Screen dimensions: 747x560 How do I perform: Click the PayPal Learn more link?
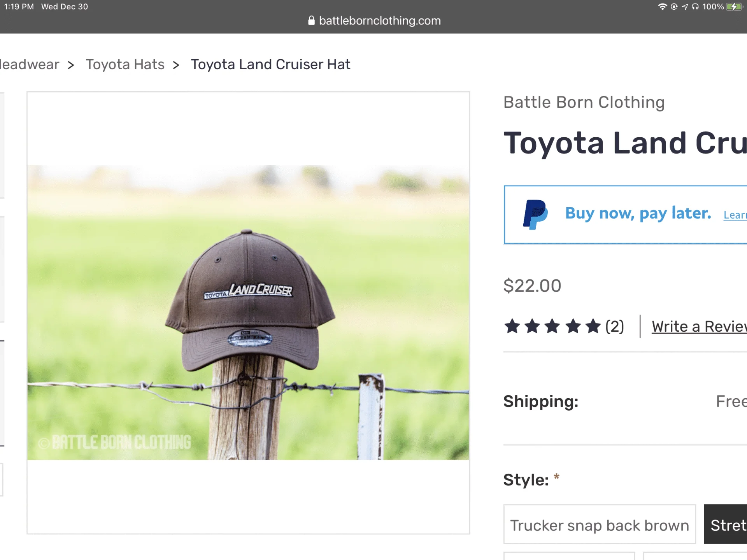(x=735, y=215)
